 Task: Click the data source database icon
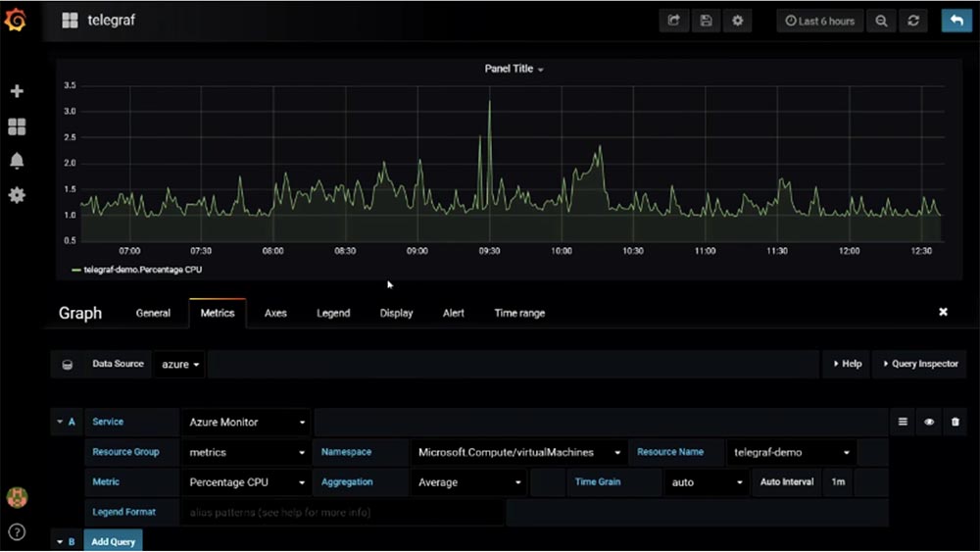(x=68, y=365)
